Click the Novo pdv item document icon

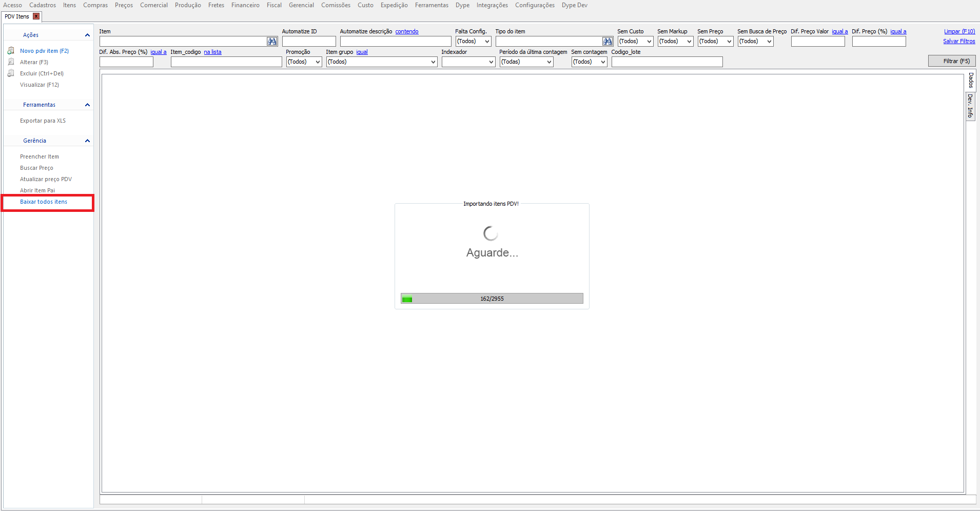[x=11, y=51]
